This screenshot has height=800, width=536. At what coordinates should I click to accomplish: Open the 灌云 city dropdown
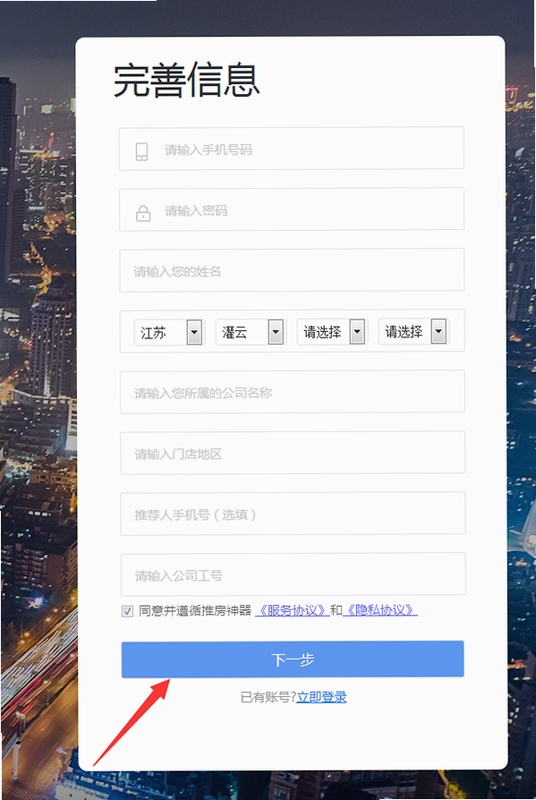pos(250,332)
